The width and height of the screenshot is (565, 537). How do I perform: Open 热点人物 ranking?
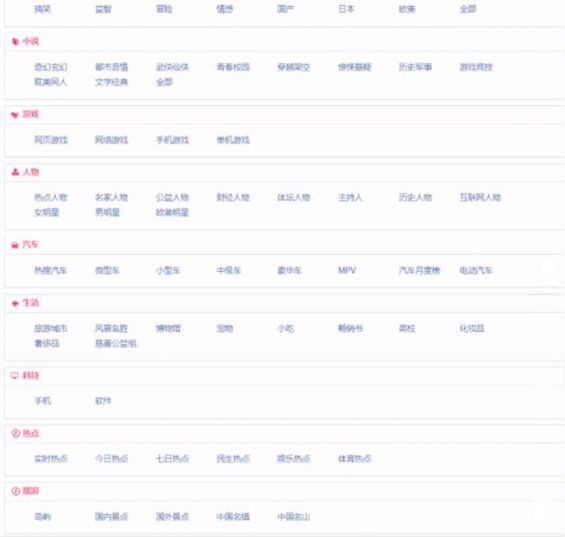51,198
